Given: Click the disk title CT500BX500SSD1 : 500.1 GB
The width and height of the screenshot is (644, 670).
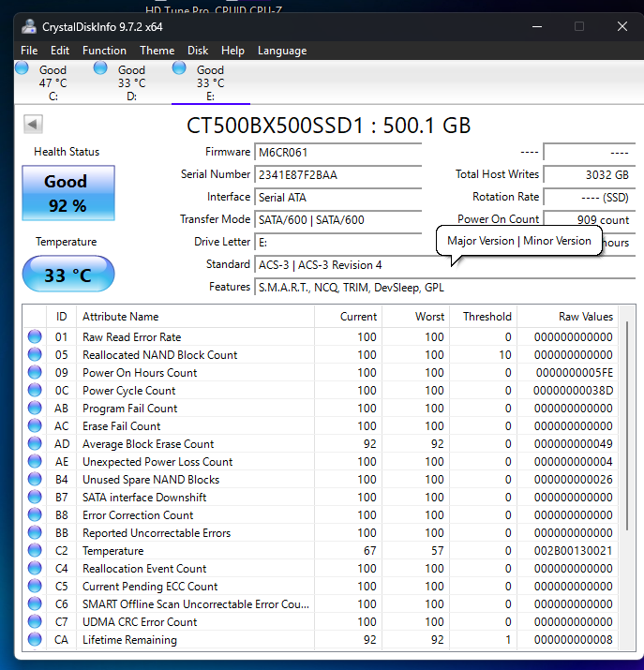Looking at the screenshot, I should point(328,126).
